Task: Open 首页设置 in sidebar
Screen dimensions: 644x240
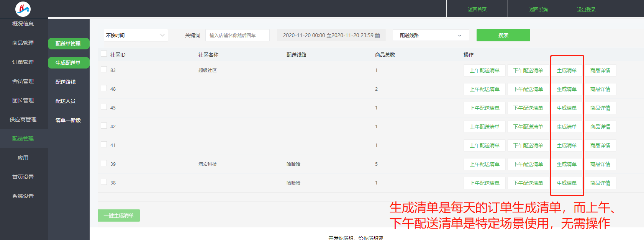Action: pyautogui.click(x=23, y=177)
